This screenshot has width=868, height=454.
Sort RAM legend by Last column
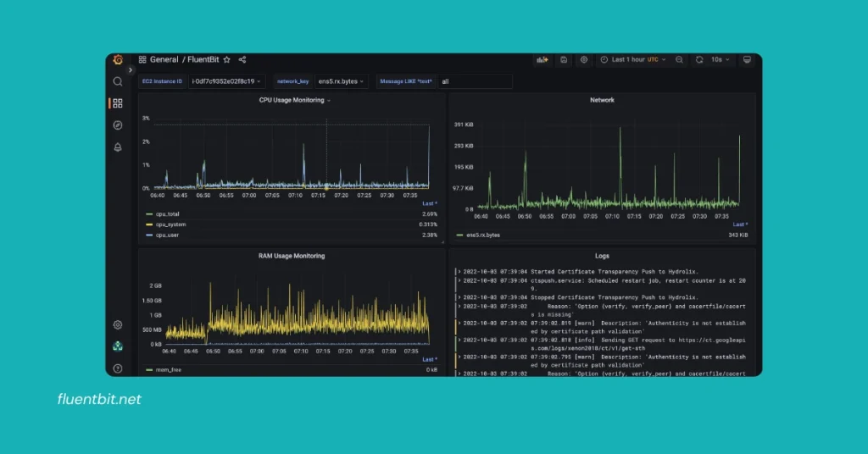tap(430, 359)
